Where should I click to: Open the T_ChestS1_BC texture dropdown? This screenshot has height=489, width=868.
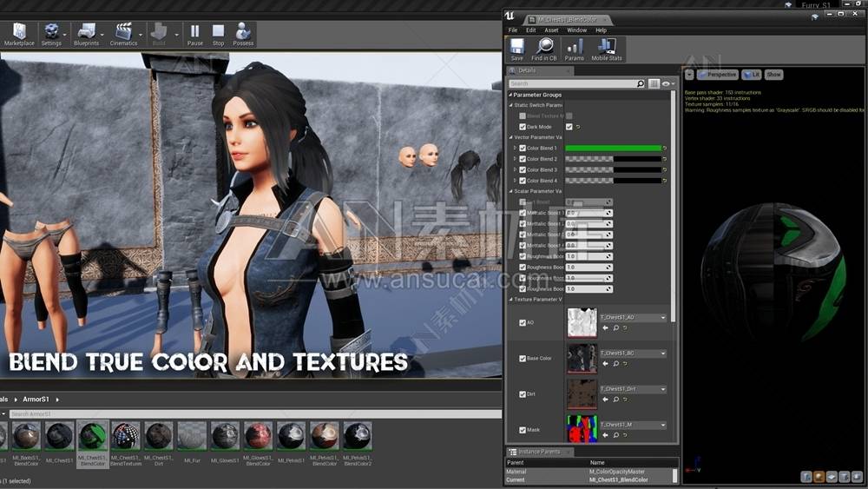[x=633, y=354]
